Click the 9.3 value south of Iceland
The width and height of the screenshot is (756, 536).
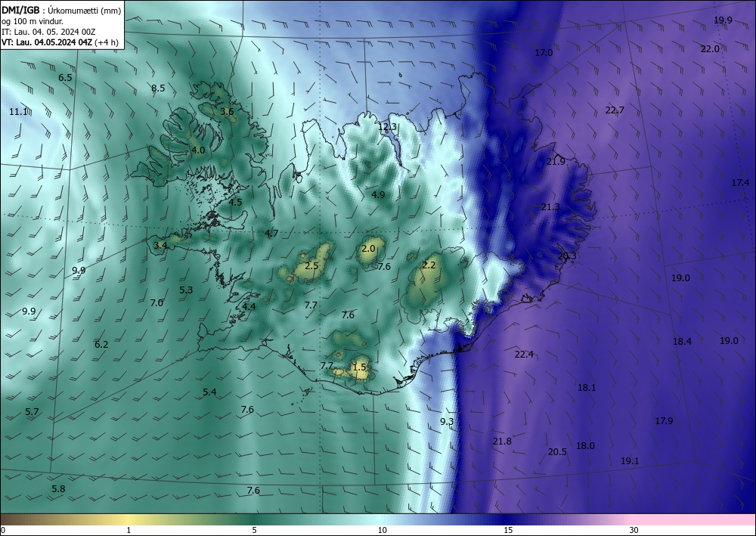click(447, 422)
